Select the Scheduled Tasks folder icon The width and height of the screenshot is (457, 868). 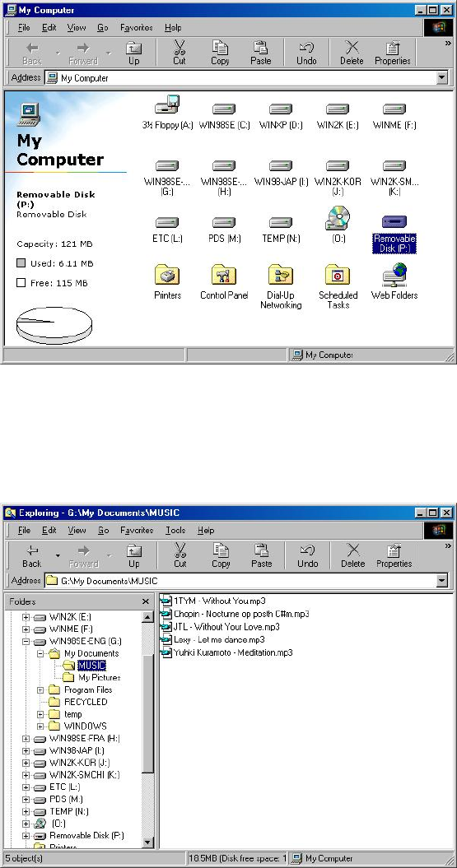tap(338, 275)
